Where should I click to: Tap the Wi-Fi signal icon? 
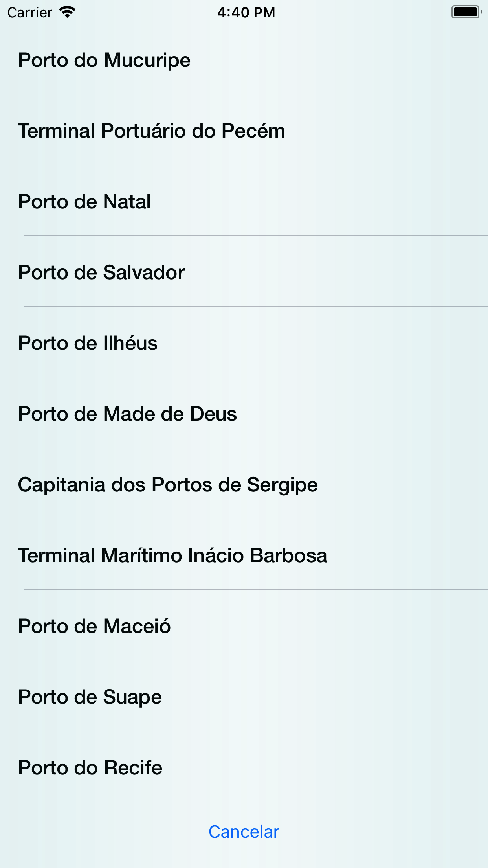pos(67,12)
